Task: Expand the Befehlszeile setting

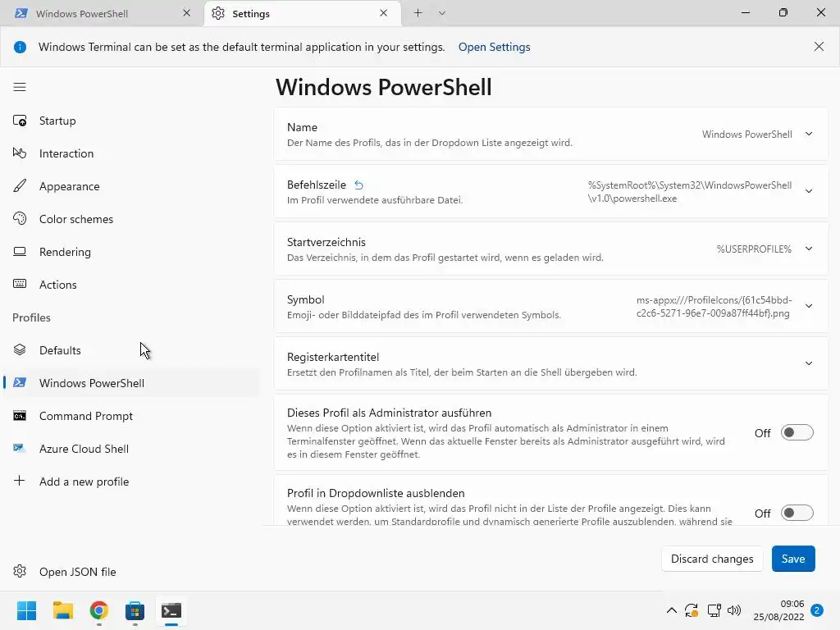Action: (809, 191)
